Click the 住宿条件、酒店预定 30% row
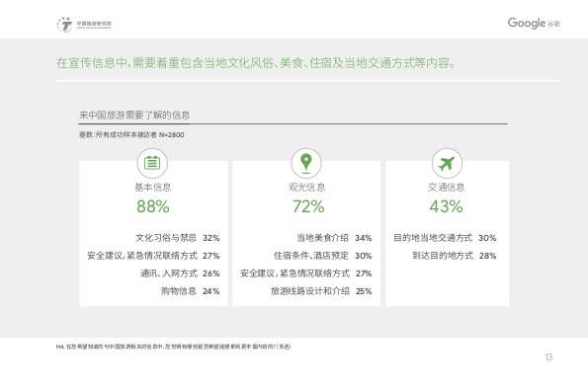 323,256
